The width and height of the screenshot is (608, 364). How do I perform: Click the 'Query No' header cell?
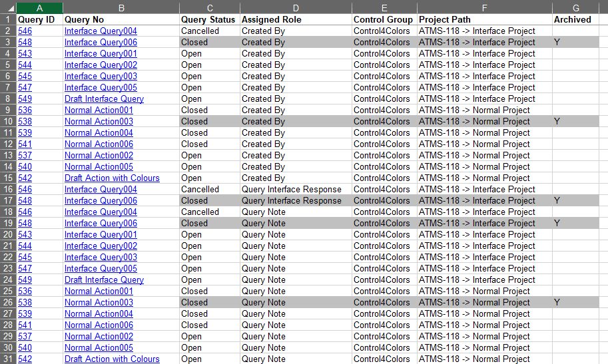pyautogui.click(x=121, y=20)
